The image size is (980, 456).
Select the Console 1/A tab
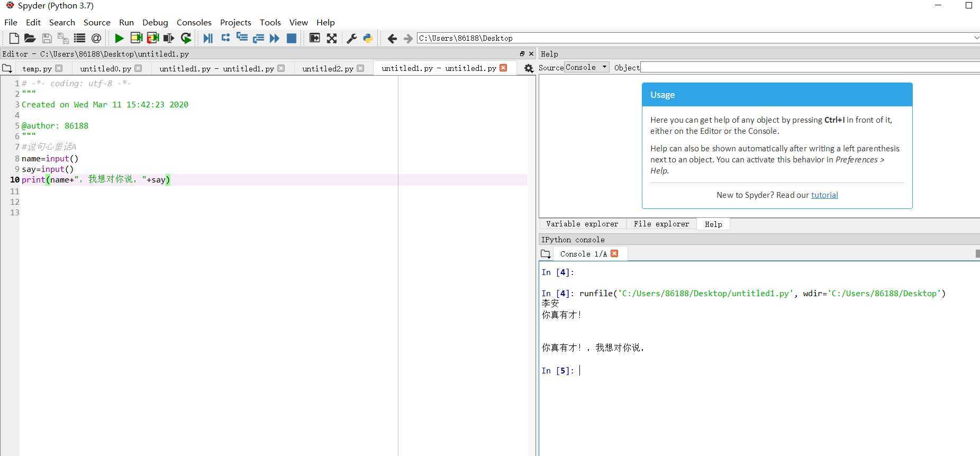tap(583, 254)
